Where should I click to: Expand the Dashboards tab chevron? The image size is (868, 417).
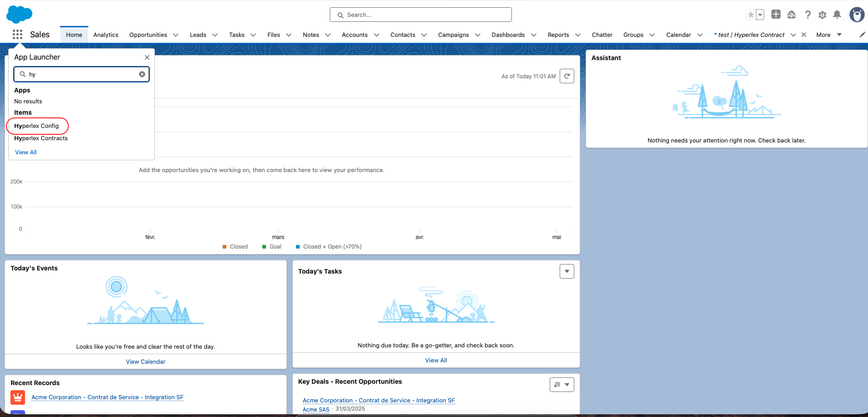point(534,35)
